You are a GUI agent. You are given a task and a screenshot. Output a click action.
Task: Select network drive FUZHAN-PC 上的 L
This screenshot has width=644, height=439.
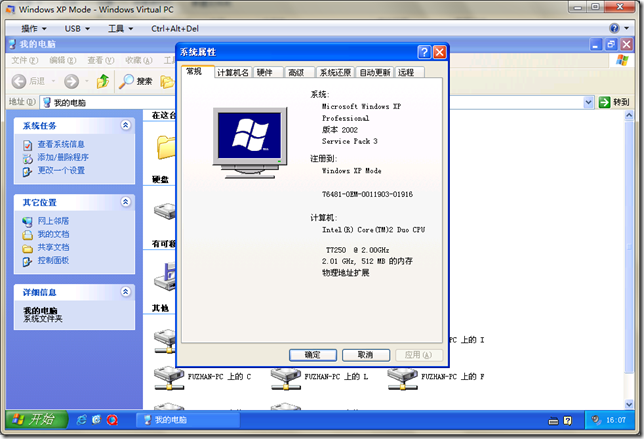pyautogui.click(x=319, y=377)
